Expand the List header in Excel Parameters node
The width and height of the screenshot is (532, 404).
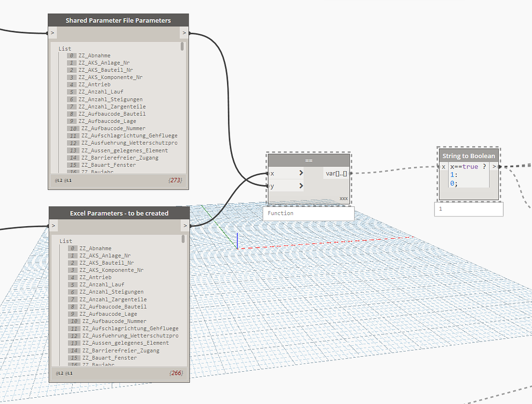point(65,241)
